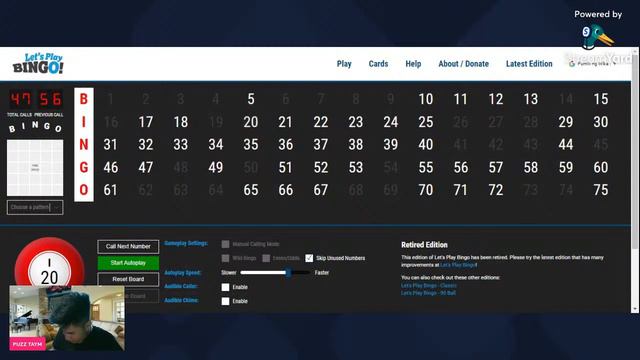Viewport: 640px width, 360px height.
Task: Open the Cards page
Action: coord(378,64)
